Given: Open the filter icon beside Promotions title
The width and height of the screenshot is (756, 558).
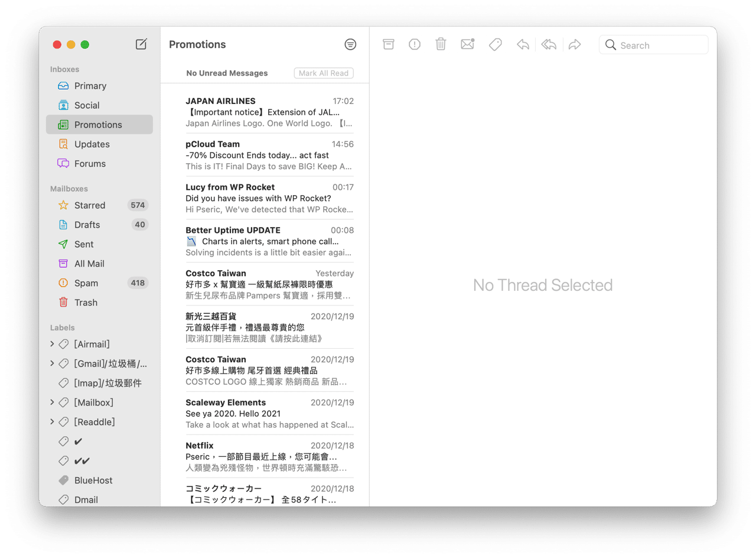Looking at the screenshot, I should pos(350,44).
